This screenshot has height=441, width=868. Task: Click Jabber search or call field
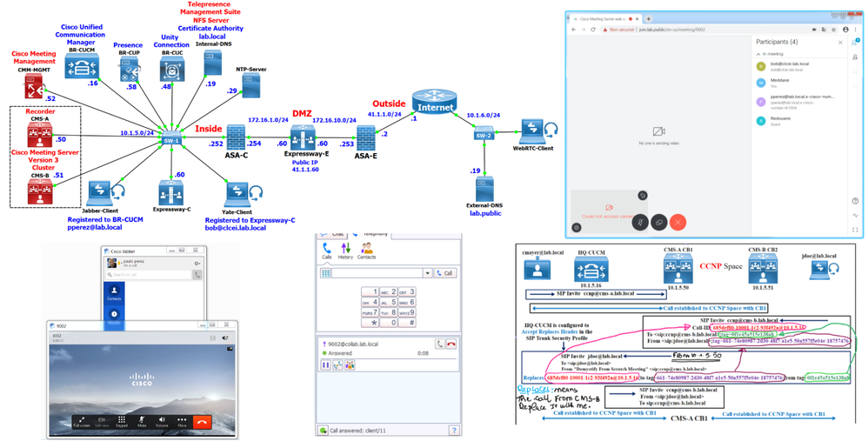[x=149, y=275]
